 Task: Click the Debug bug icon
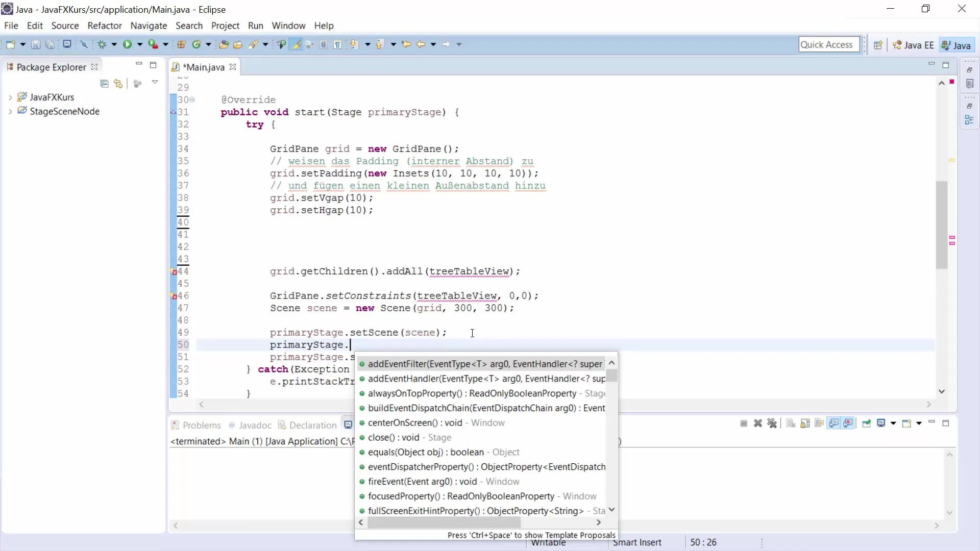[x=102, y=44]
